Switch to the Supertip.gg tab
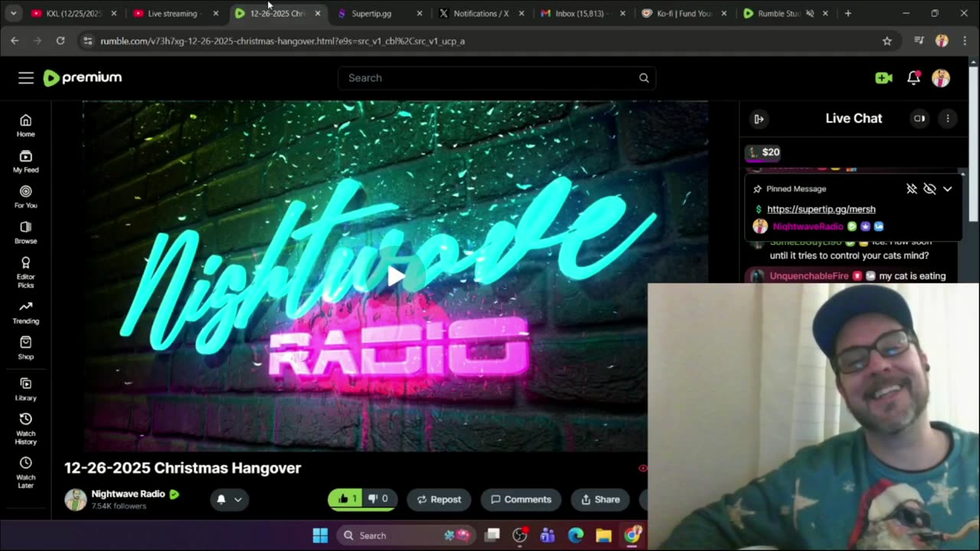980x551 pixels. pos(380,14)
